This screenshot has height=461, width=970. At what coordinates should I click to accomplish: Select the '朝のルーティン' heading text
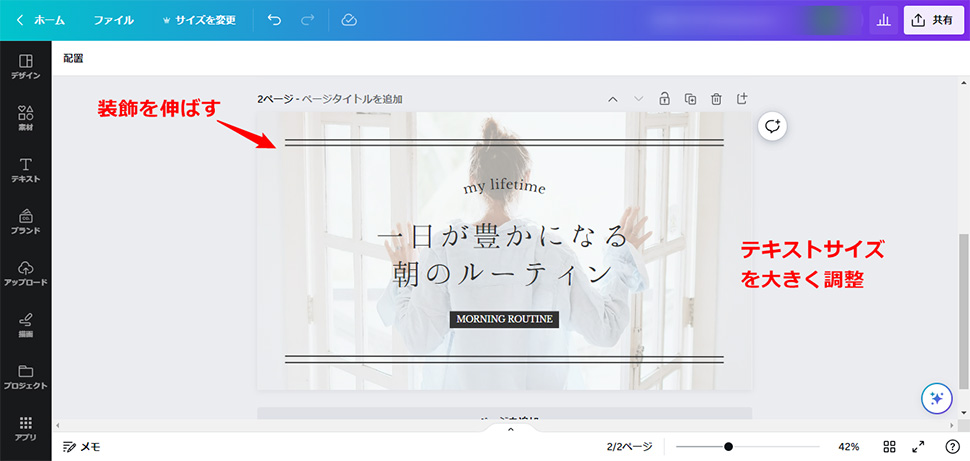pos(503,273)
